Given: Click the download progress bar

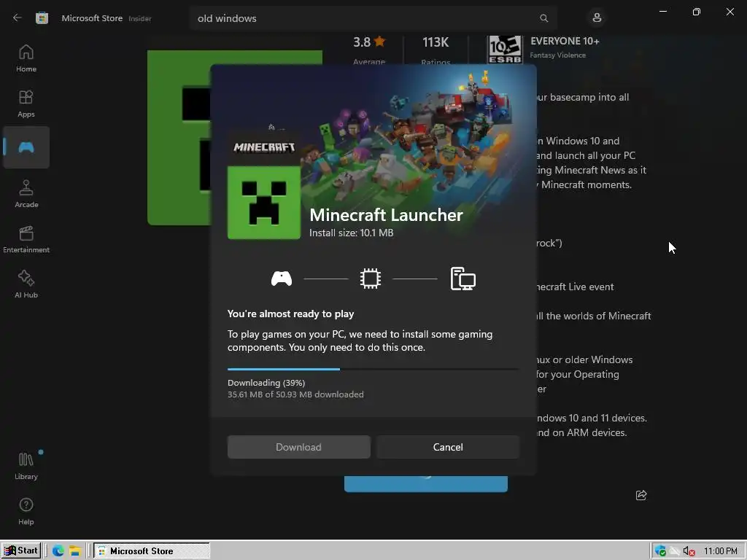Looking at the screenshot, I should click(x=373, y=369).
